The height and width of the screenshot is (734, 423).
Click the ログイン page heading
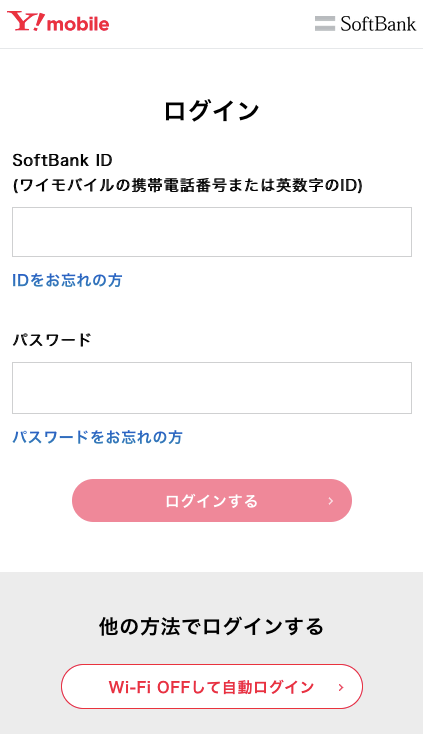[x=212, y=111]
